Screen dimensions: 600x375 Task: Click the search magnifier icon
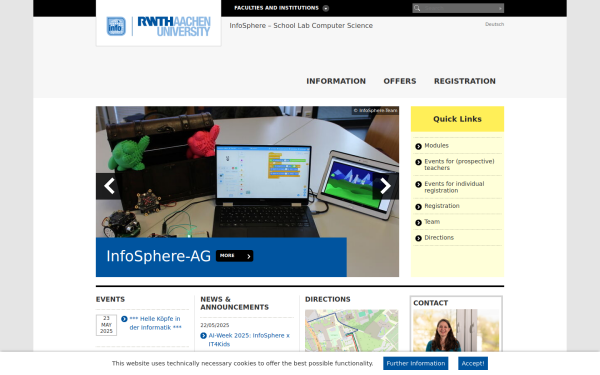(x=417, y=8)
